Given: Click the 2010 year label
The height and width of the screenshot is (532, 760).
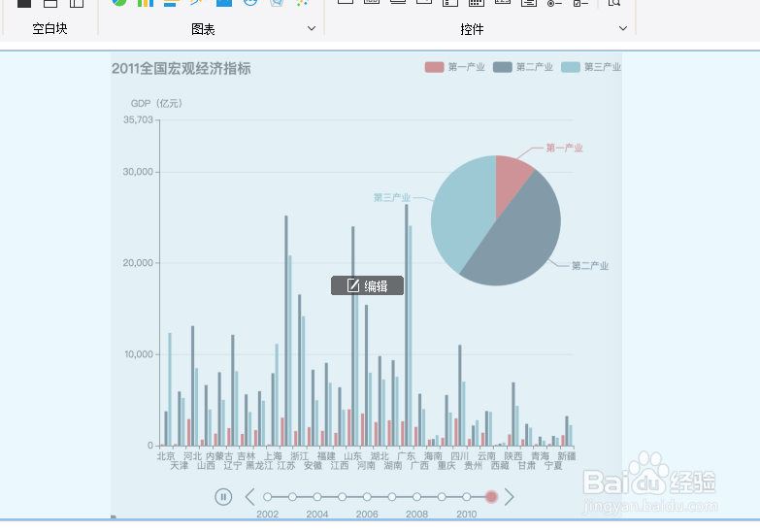Looking at the screenshot, I should pos(466,515).
